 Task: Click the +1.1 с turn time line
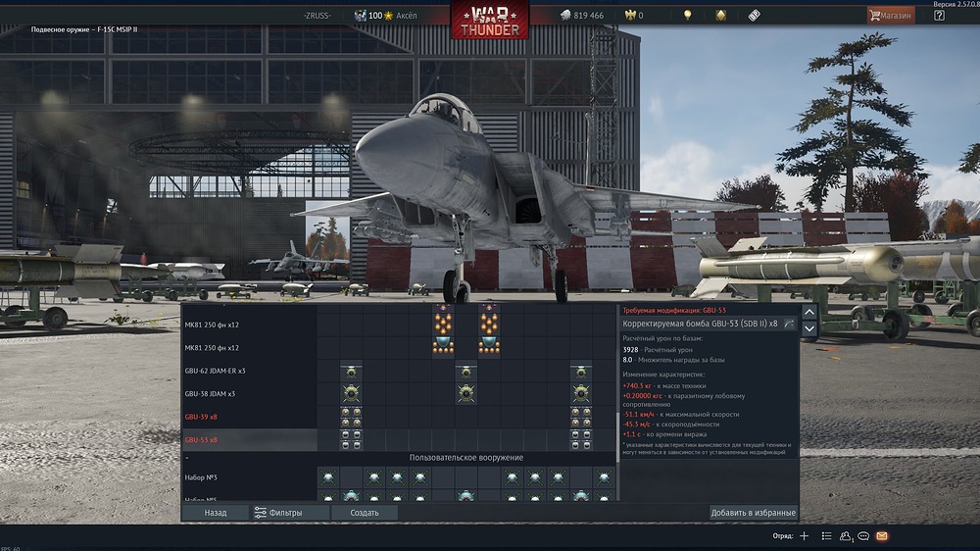[664, 434]
